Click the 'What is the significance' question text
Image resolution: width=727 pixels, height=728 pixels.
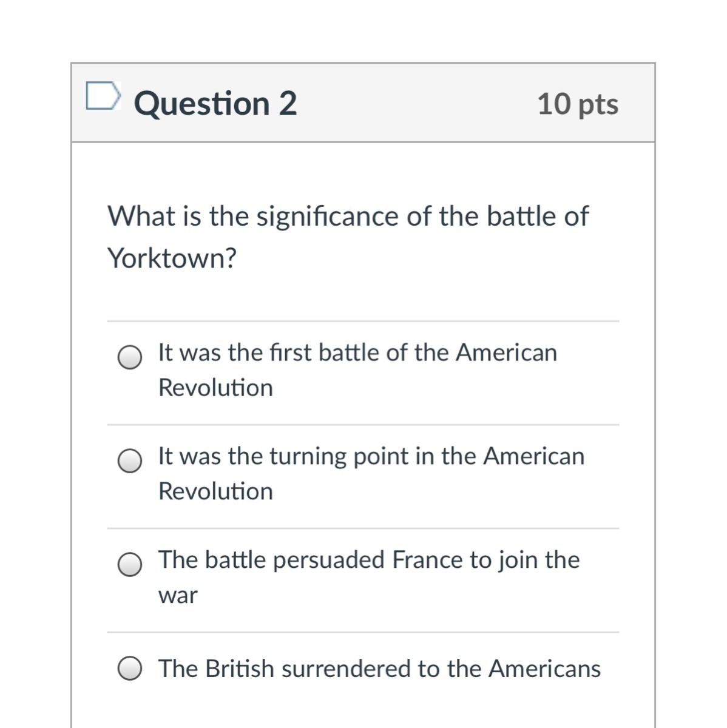point(348,216)
